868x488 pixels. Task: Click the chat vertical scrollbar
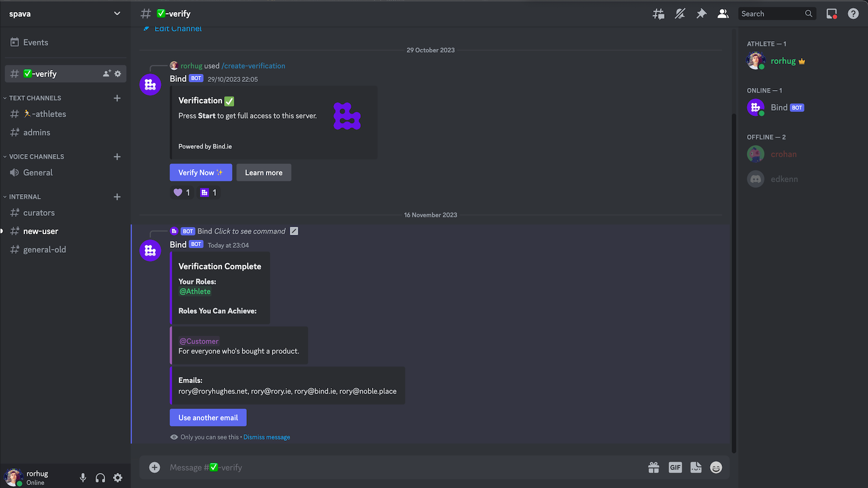pos(734,282)
